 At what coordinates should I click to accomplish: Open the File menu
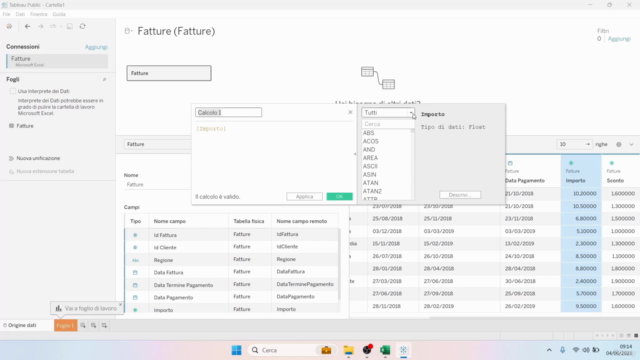7,14
